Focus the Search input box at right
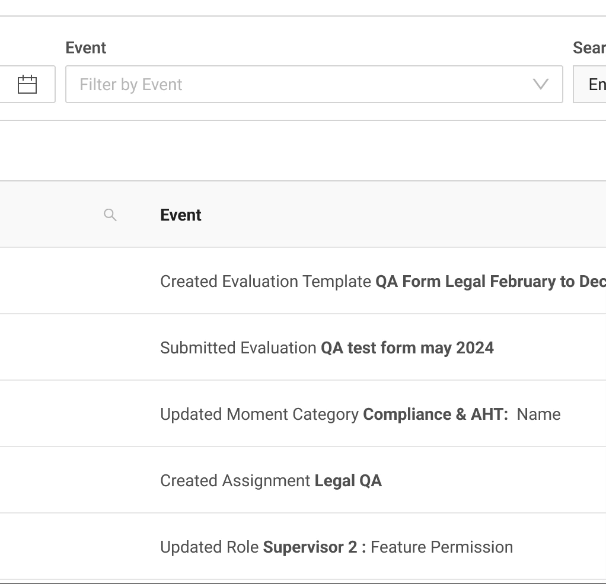This screenshot has width=606, height=584. tap(592, 85)
